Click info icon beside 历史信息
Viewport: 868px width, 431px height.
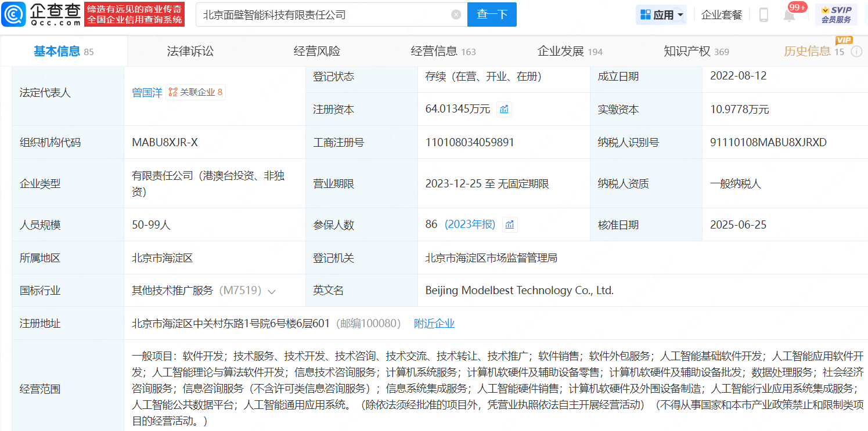(x=856, y=52)
